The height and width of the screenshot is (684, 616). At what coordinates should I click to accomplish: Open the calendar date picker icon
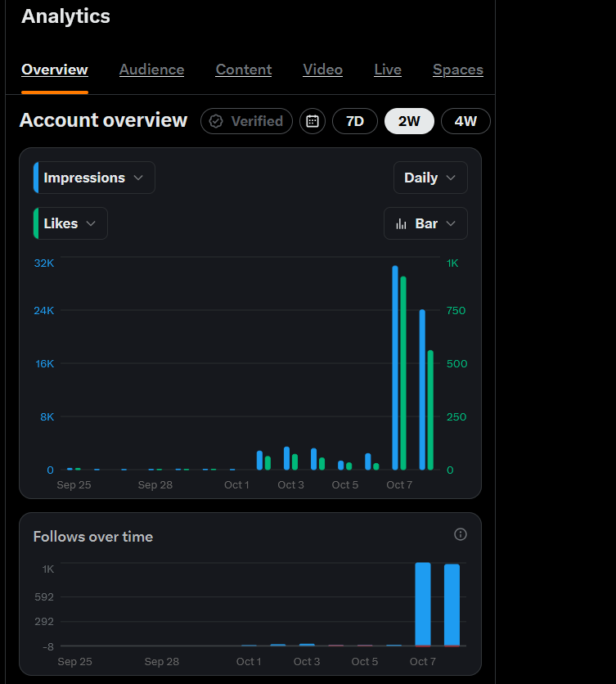point(312,121)
